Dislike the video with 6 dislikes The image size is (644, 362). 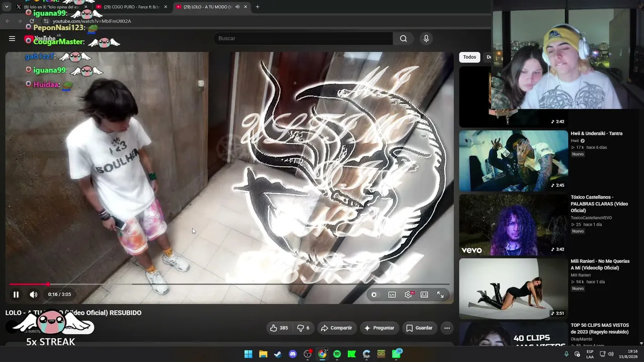point(303,328)
